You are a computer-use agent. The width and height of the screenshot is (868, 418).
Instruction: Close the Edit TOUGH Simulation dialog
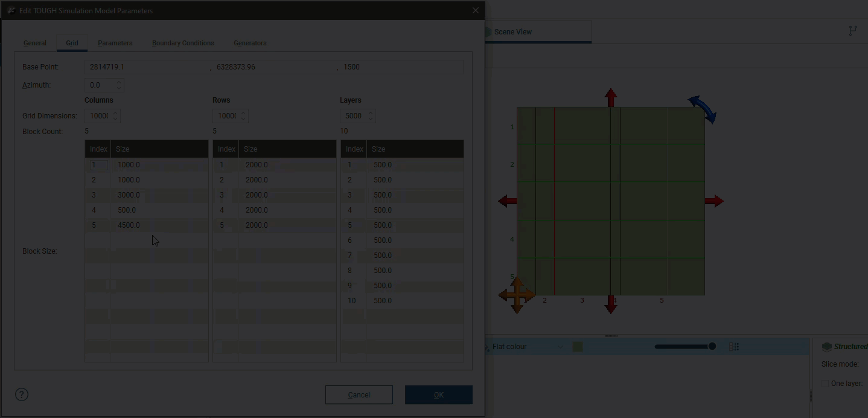(x=476, y=11)
